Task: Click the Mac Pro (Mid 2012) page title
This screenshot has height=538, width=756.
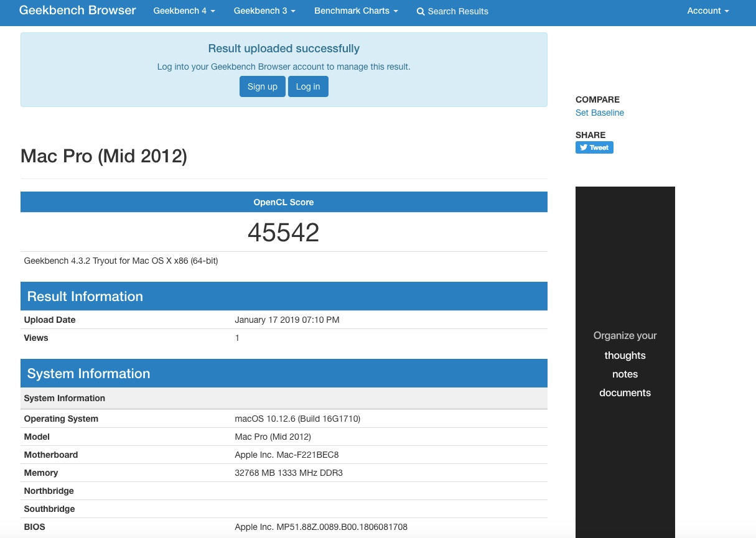Action: (103, 156)
